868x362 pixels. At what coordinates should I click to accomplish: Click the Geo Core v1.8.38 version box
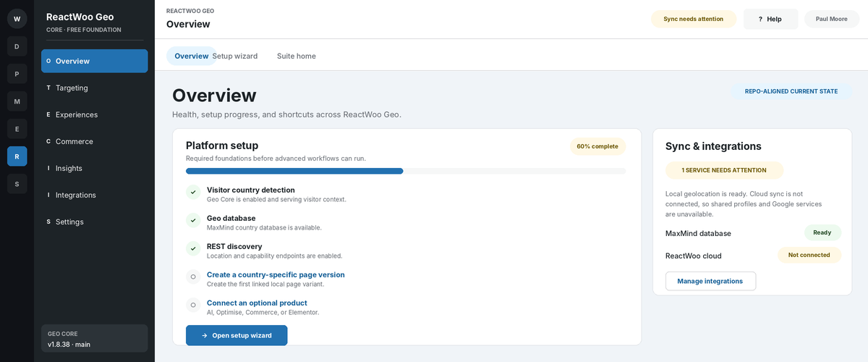[x=95, y=339]
